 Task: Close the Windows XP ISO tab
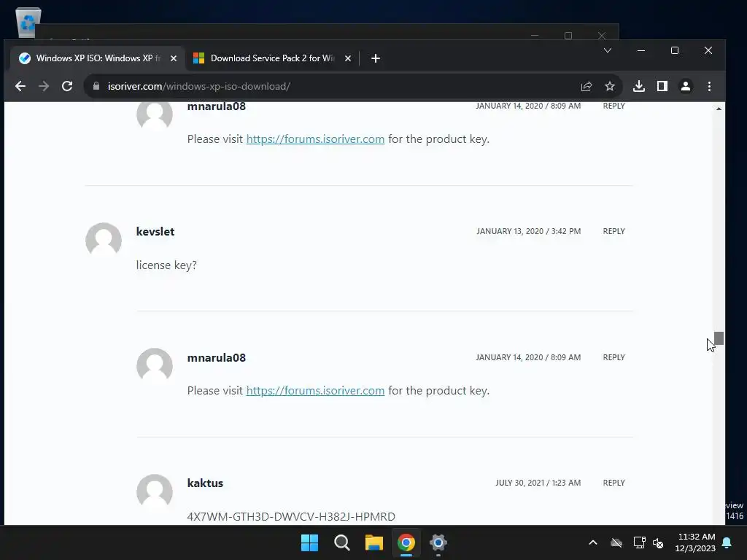[174, 58]
